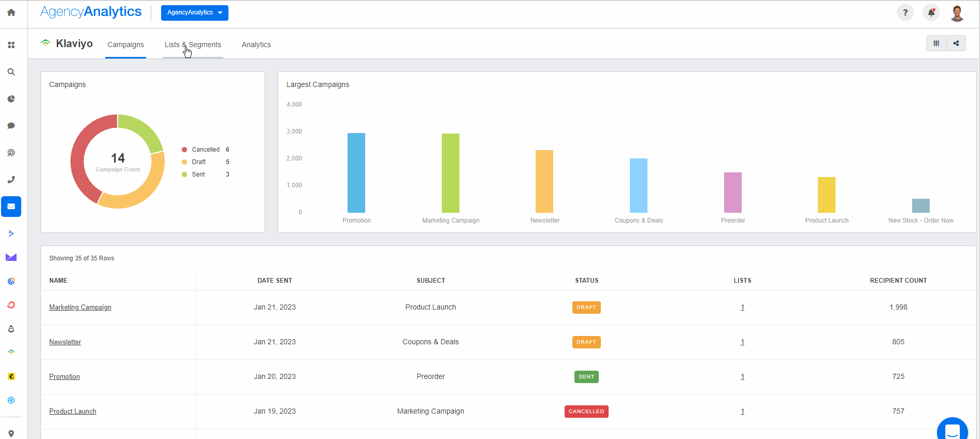Click the help question mark icon
Image resolution: width=980 pixels, height=439 pixels.
pos(905,12)
